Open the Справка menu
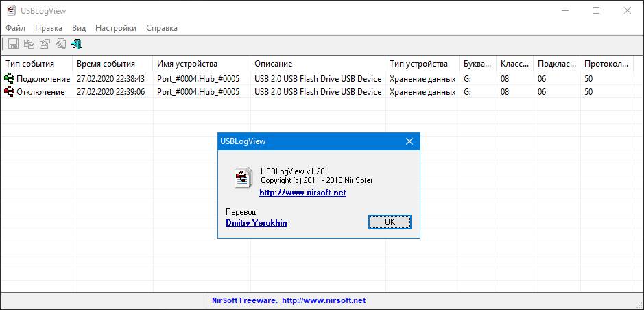644x310 pixels. pyautogui.click(x=162, y=28)
